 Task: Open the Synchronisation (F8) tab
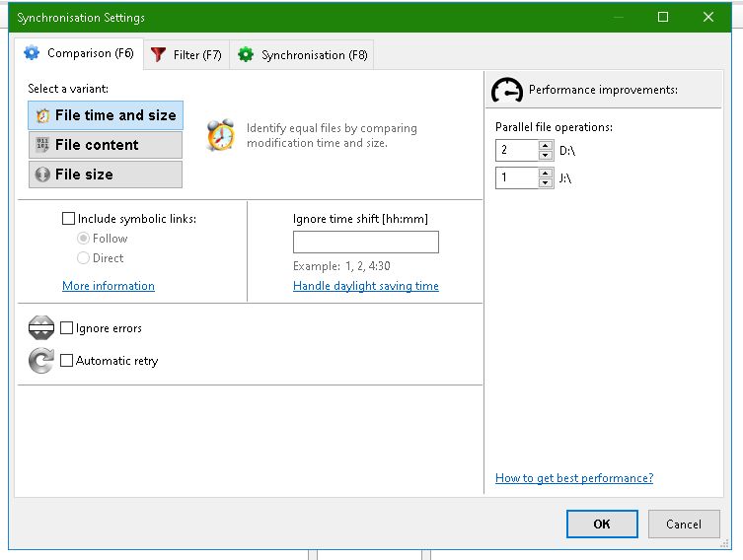[x=302, y=55]
